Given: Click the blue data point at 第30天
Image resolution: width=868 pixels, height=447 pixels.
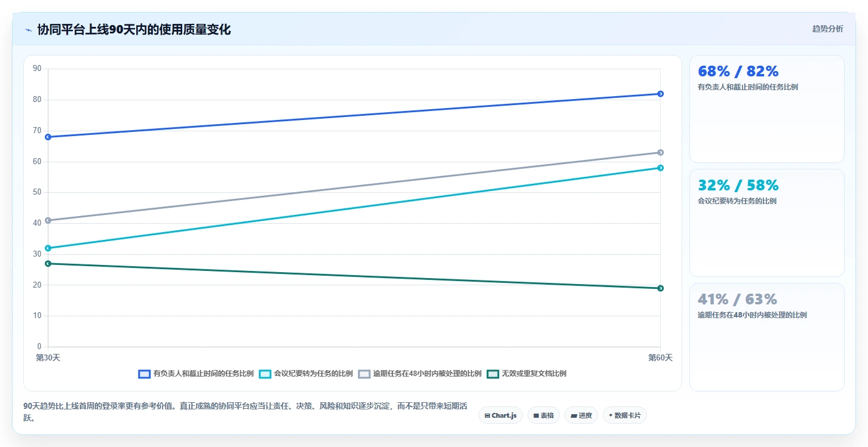Looking at the screenshot, I should point(48,137).
